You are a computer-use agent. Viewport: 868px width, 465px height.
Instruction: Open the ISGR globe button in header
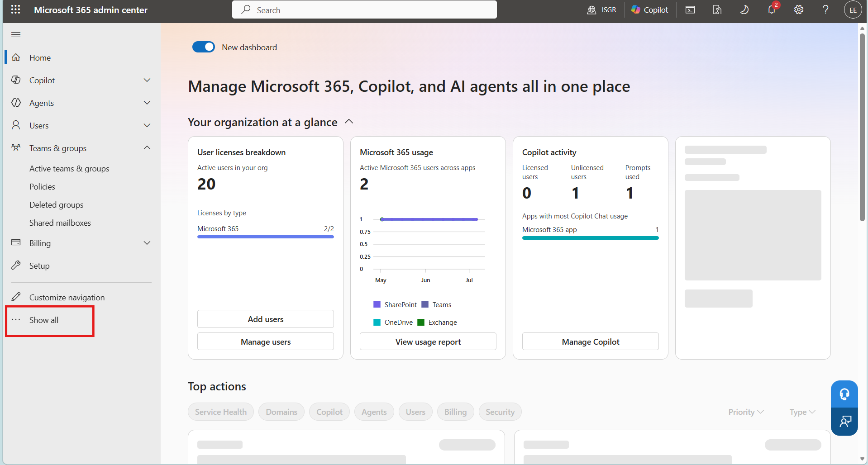(601, 9)
